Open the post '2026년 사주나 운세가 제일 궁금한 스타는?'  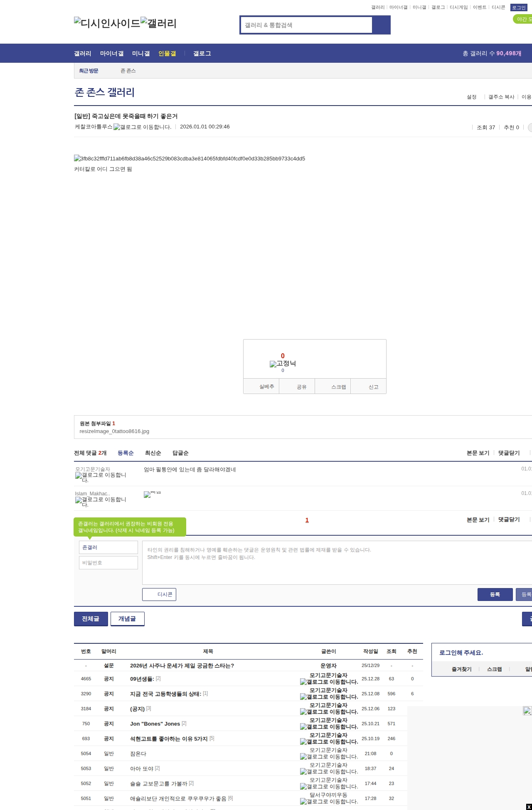pyautogui.click(x=182, y=665)
